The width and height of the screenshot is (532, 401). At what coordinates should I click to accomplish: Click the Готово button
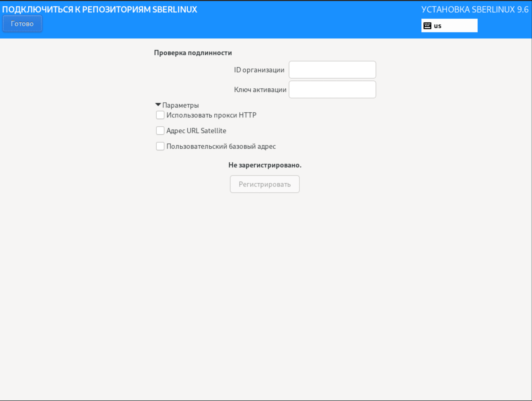[x=22, y=24]
